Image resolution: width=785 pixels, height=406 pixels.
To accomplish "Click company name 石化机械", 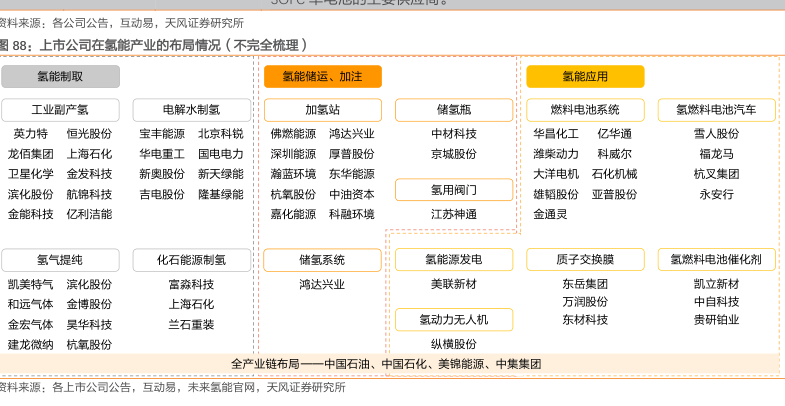I will pos(615,174).
